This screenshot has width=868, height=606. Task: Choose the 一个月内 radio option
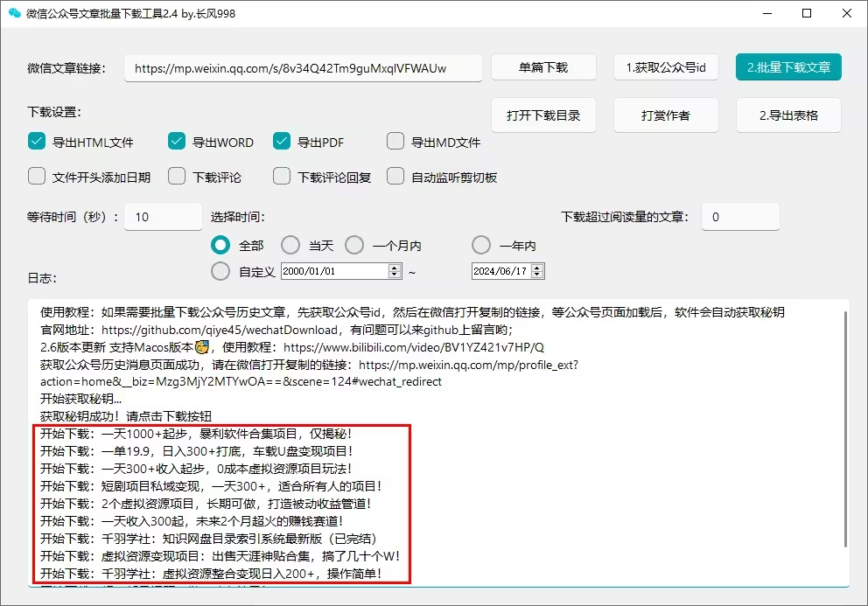click(354, 246)
